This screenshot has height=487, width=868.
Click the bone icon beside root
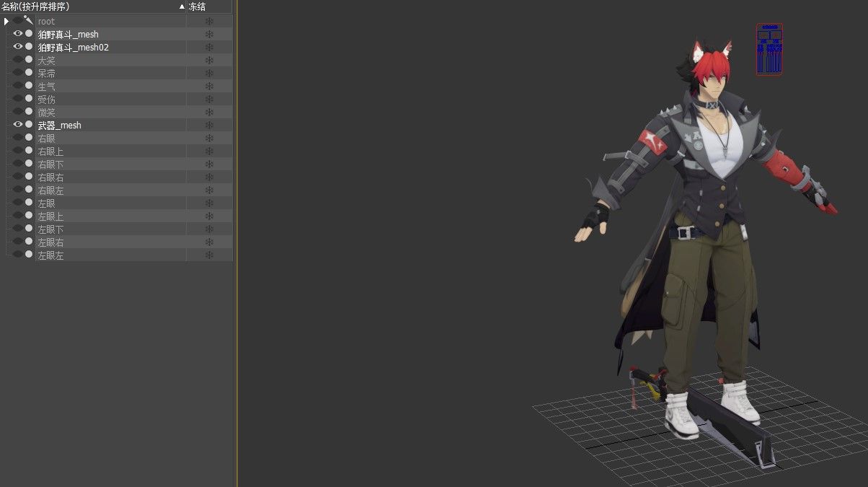click(x=29, y=21)
